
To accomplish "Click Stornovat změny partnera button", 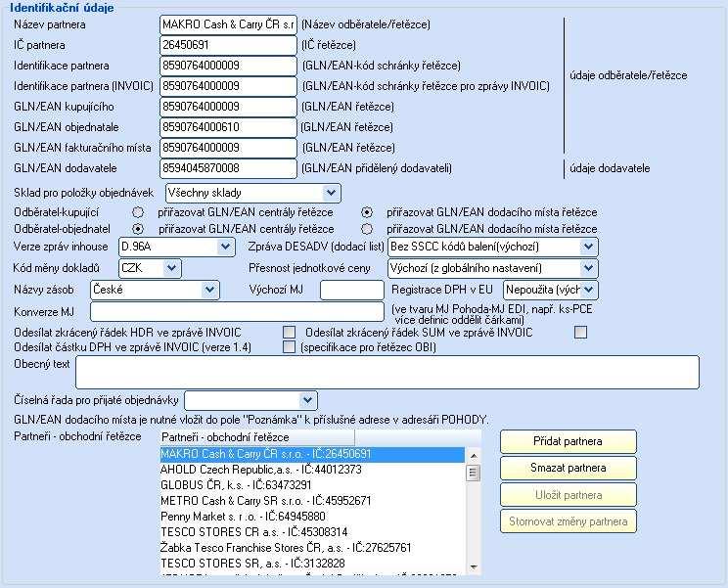I will 569,521.
